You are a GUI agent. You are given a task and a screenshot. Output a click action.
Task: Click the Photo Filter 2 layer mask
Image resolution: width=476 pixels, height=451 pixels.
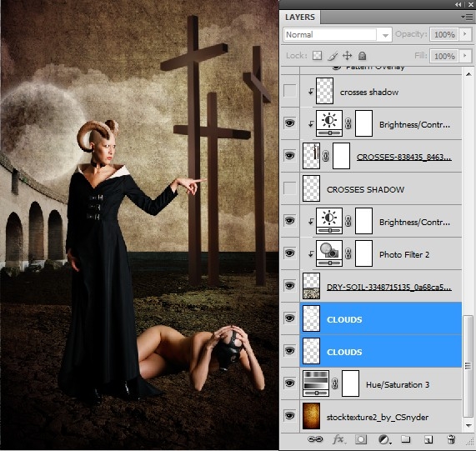point(363,253)
